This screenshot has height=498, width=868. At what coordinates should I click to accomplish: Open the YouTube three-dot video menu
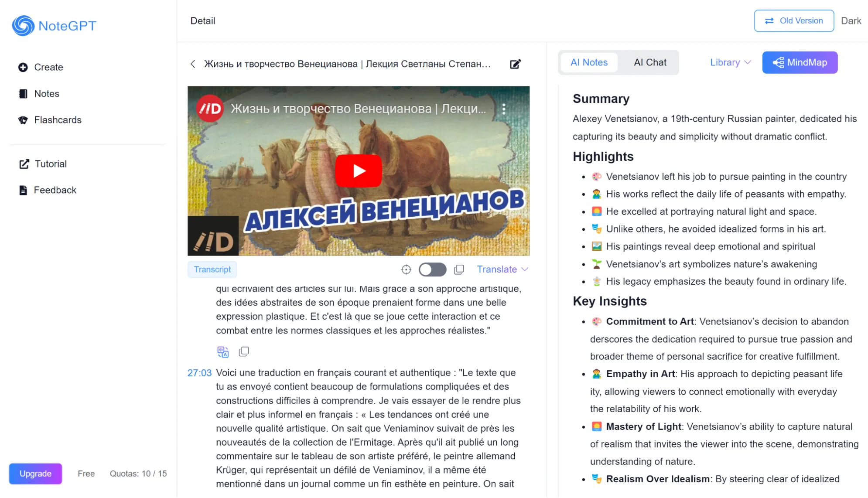504,109
